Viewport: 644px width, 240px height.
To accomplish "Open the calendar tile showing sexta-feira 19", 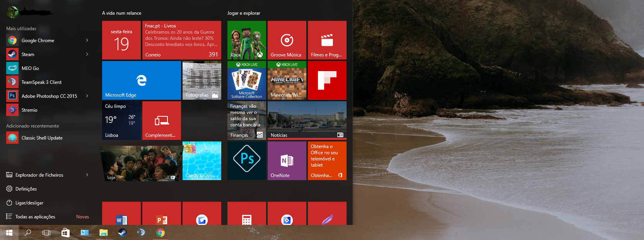I will pyautogui.click(x=121, y=40).
